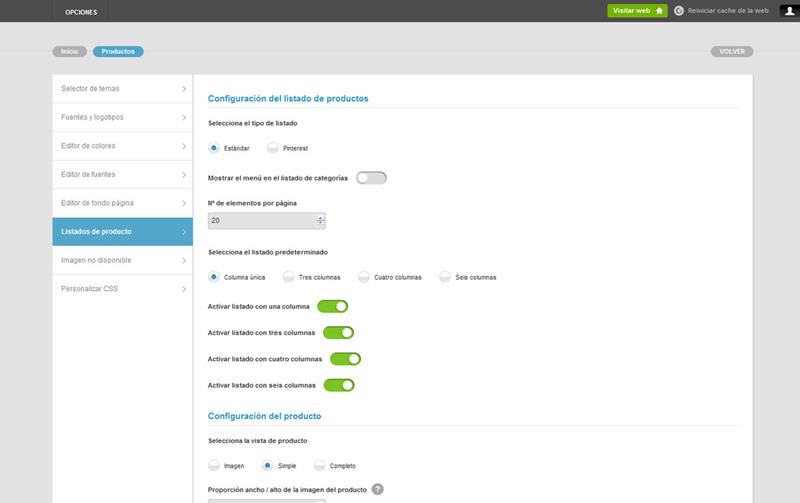Viewport: 800px width, 503px height.
Task: Increase elements per page with stepper
Action: click(x=320, y=217)
